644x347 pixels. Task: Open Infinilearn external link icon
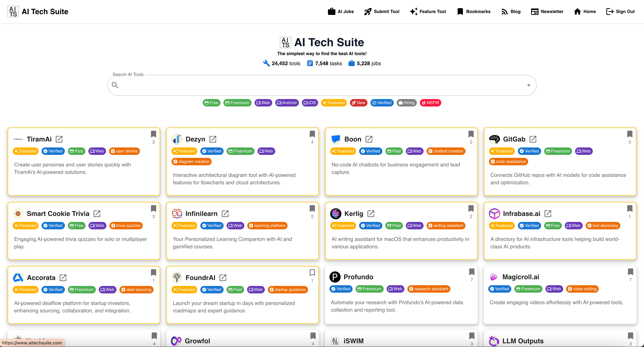coord(225,214)
